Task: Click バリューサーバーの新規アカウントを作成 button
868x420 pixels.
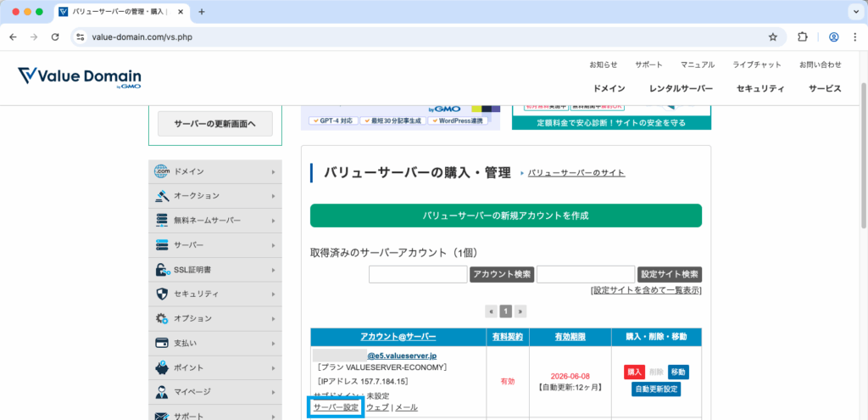Action: tap(505, 216)
